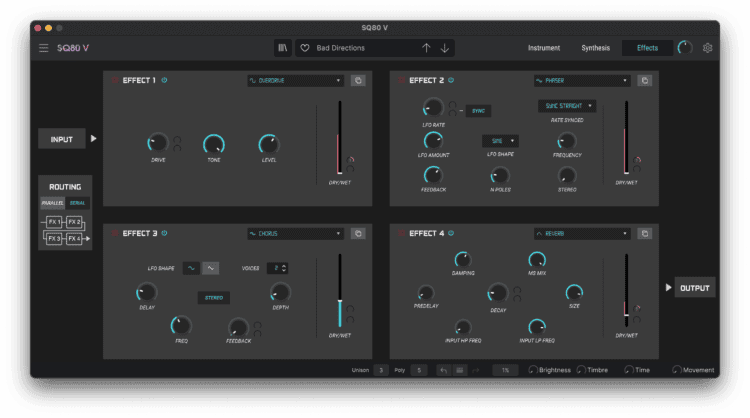Screen dimensions: 750x418
Task: Go to previous preset with up arrow
Action: coord(426,48)
